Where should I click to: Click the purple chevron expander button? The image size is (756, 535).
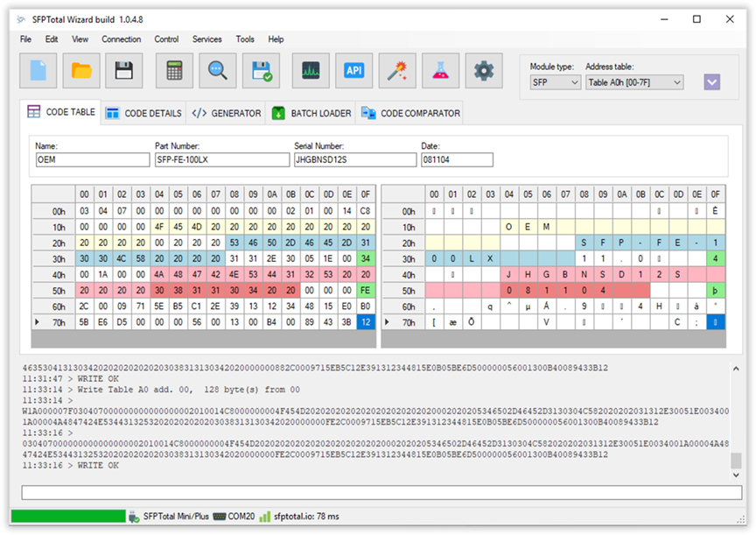(712, 82)
